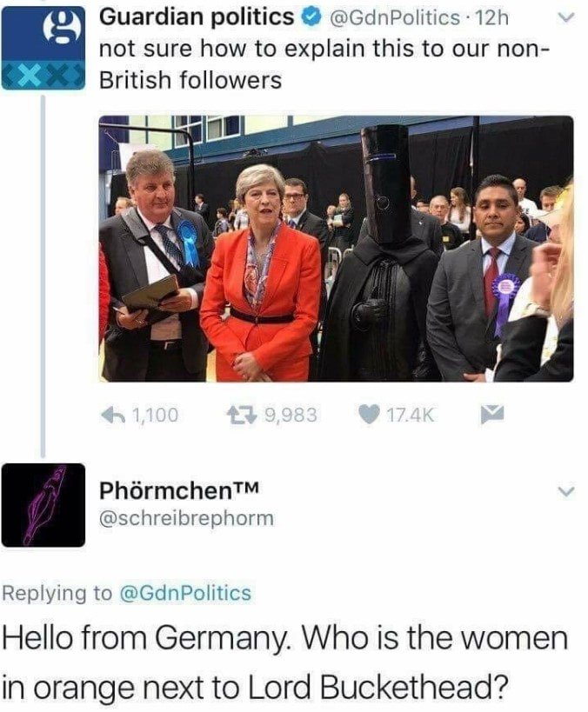Open direct message envelope icon
The image size is (588, 712).
click(492, 414)
